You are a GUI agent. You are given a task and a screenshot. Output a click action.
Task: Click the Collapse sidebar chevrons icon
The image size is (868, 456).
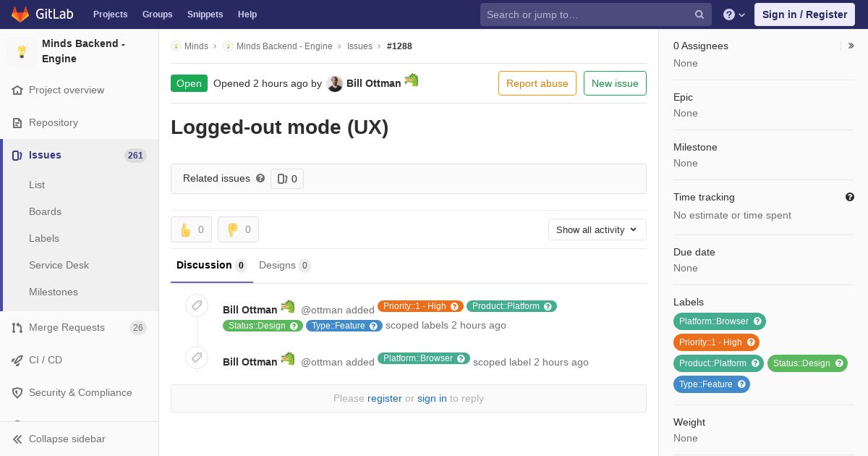(17, 439)
